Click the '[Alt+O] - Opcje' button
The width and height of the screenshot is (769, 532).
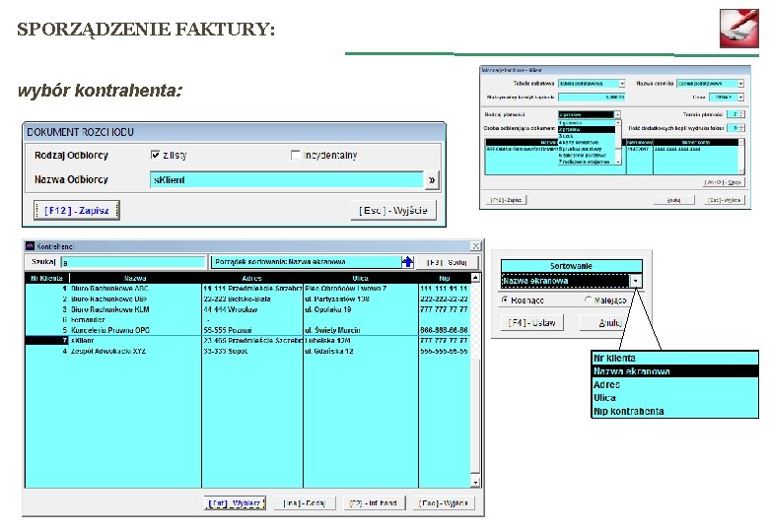pyautogui.click(x=725, y=182)
